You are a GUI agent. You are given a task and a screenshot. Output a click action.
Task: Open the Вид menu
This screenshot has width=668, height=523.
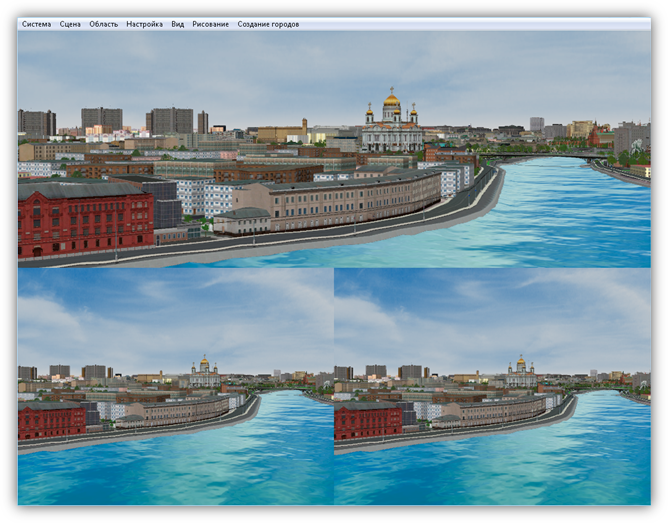[x=177, y=24]
